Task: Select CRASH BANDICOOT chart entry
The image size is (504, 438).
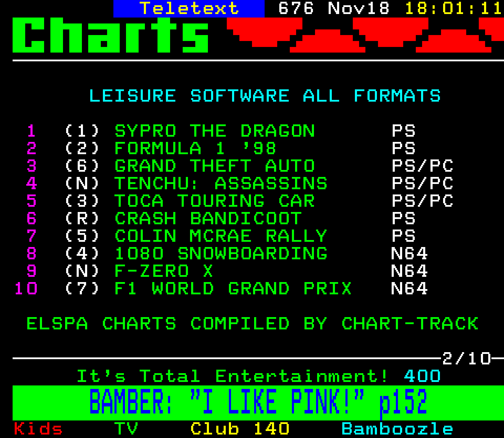Action: (208, 219)
